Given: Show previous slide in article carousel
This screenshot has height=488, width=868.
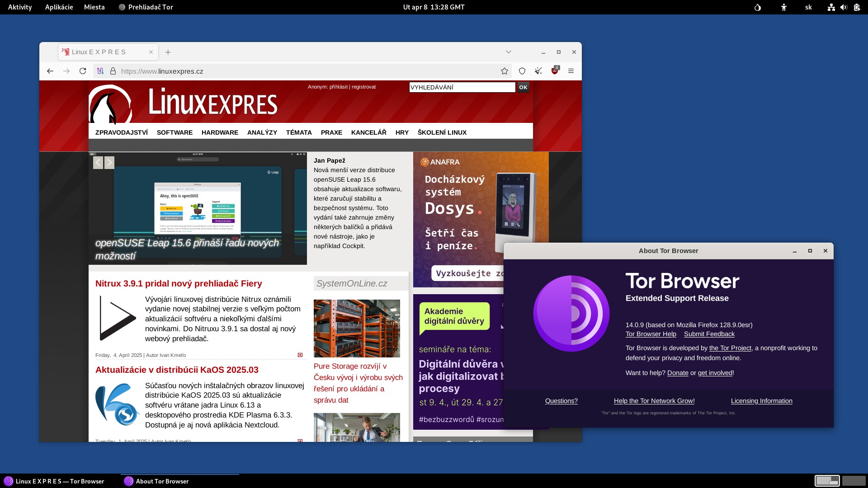Looking at the screenshot, I should [x=98, y=163].
